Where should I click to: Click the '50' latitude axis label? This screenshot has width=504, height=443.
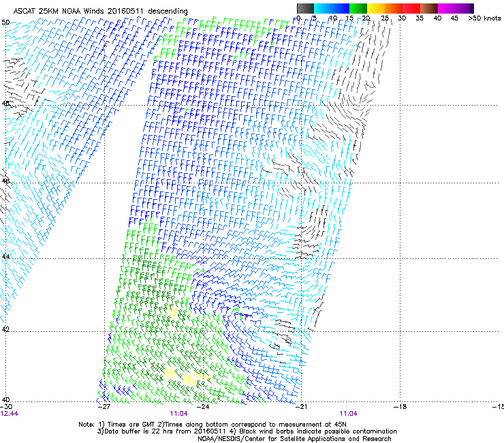coord(5,22)
